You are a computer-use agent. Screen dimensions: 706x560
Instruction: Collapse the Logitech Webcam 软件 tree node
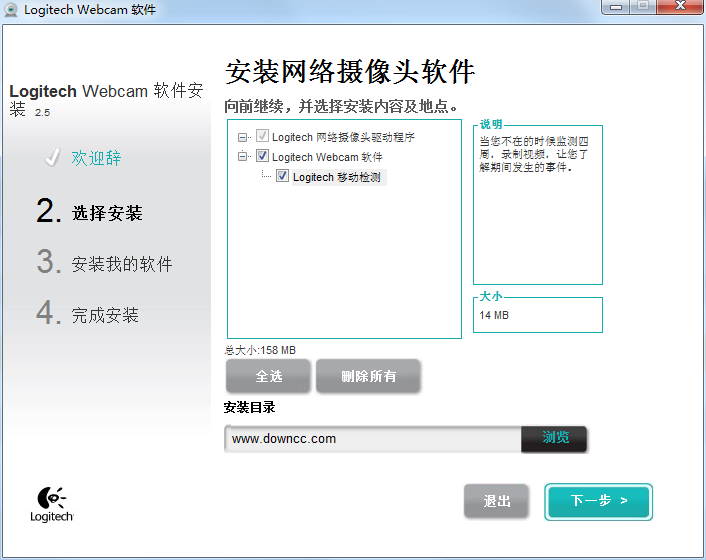[243, 157]
